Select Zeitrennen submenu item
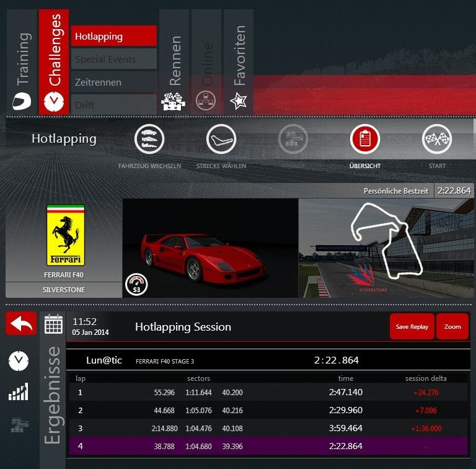476x469 pixels. click(x=114, y=82)
